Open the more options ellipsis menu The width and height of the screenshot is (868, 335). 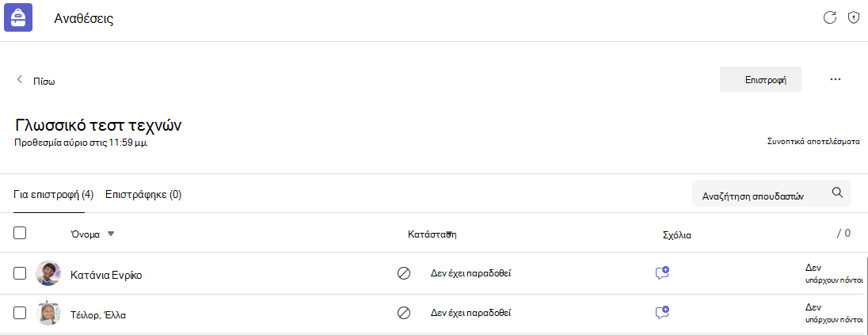click(836, 80)
